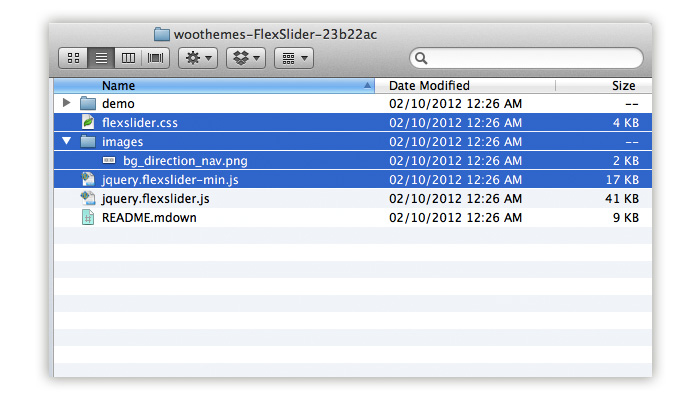The height and width of the screenshot is (400, 700).
Task: Sort files by Name column
Action: 214,85
